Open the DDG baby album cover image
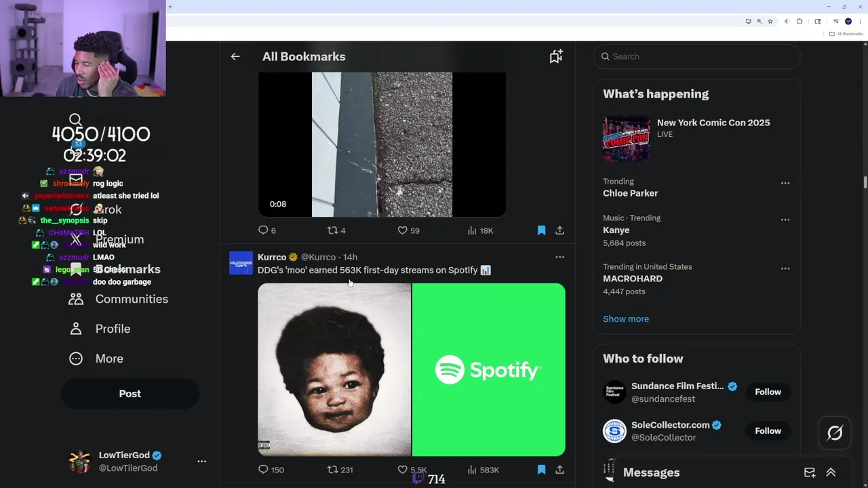Viewport: 868px width, 488px height. coord(334,369)
